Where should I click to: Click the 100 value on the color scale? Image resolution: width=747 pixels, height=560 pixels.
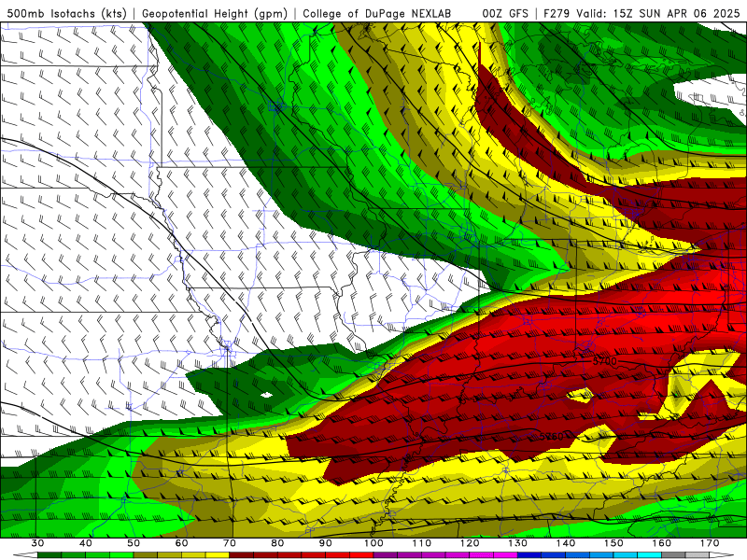click(373, 543)
